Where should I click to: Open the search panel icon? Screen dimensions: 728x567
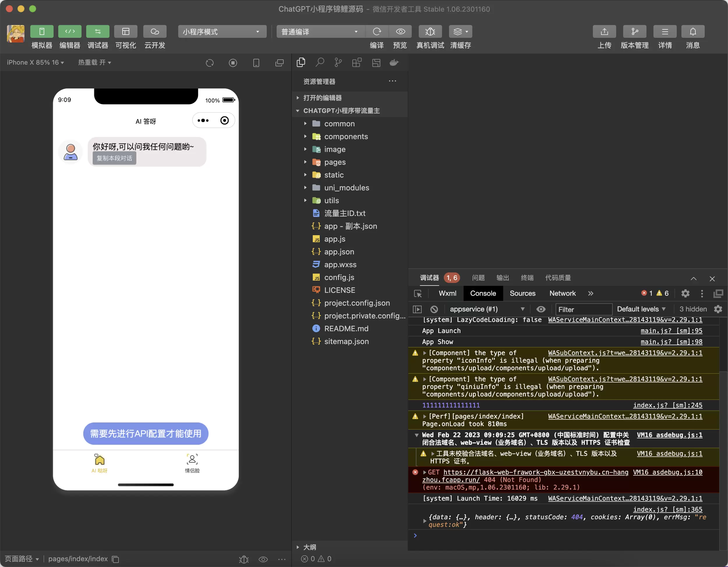pyautogui.click(x=320, y=62)
